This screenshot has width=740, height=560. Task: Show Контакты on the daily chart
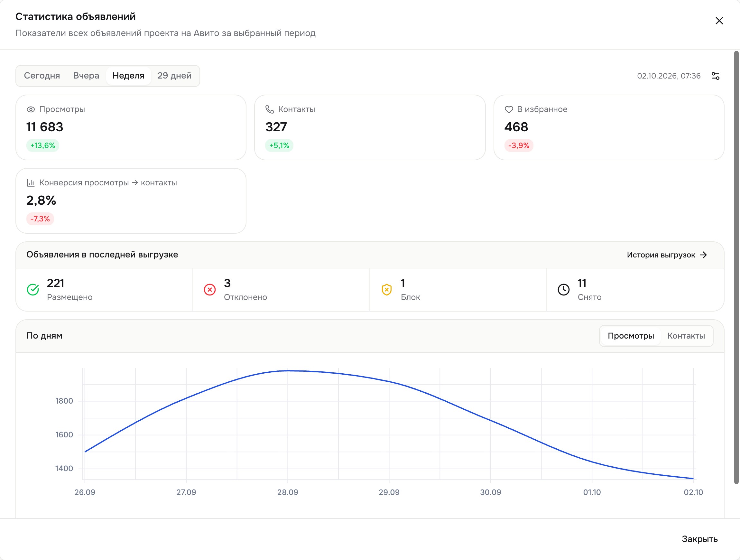(x=686, y=336)
